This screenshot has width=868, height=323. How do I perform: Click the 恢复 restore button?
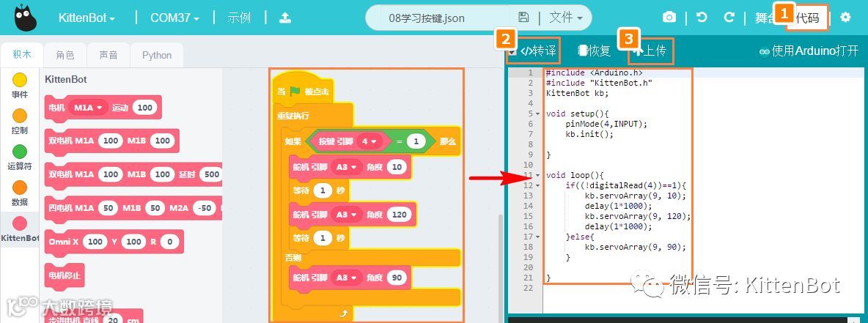coord(594,51)
